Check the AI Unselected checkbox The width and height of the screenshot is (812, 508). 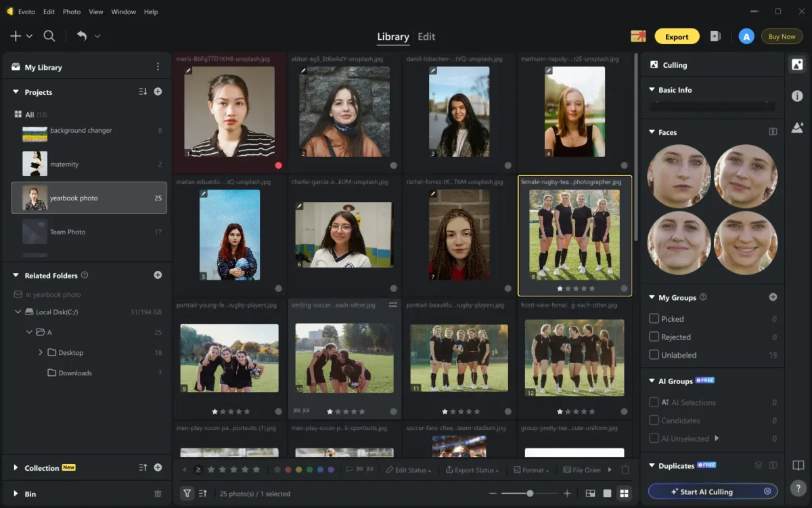click(x=654, y=438)
